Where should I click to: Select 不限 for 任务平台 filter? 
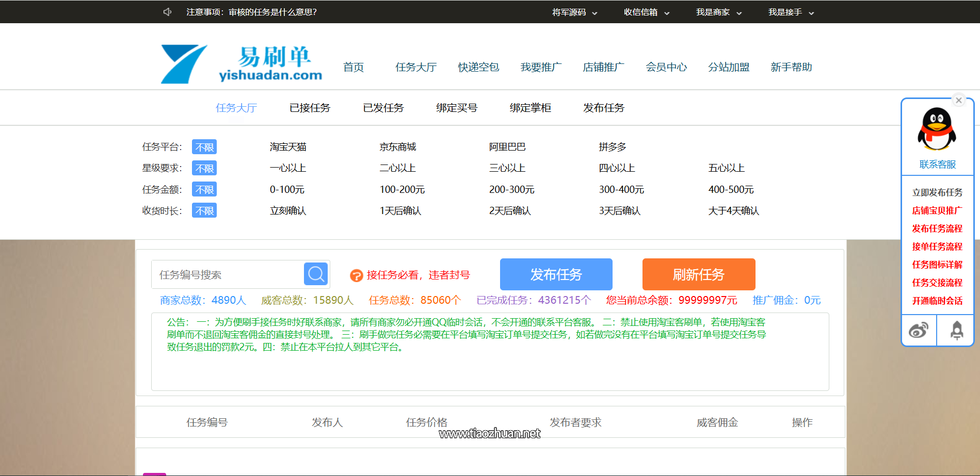coord(204,147)
